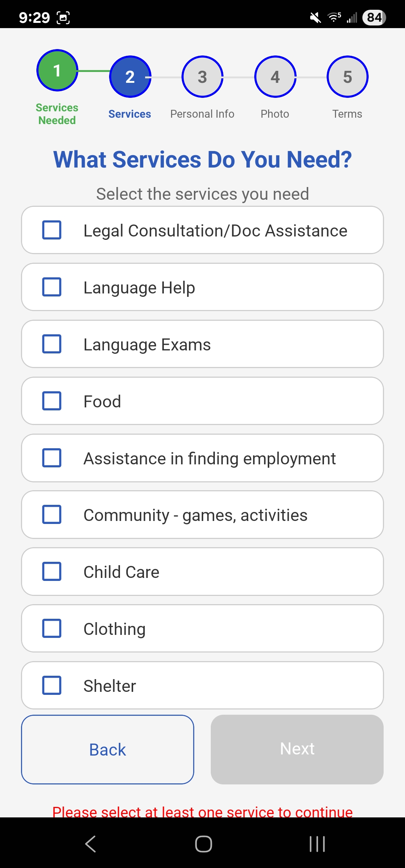Screen dimensions: 405x868
Task: Tap the step 2 Services circle
Action: (x=130, y=77)
